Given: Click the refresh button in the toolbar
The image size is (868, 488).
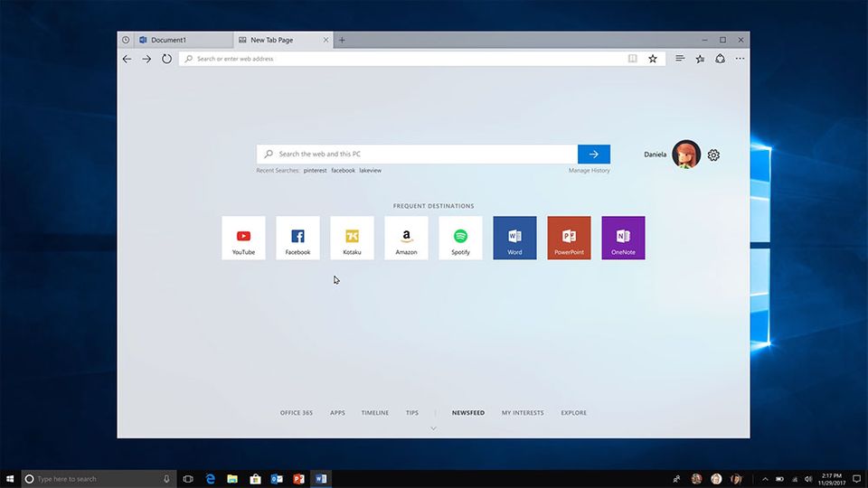Looking at the screenshot, I should point(167,59).
